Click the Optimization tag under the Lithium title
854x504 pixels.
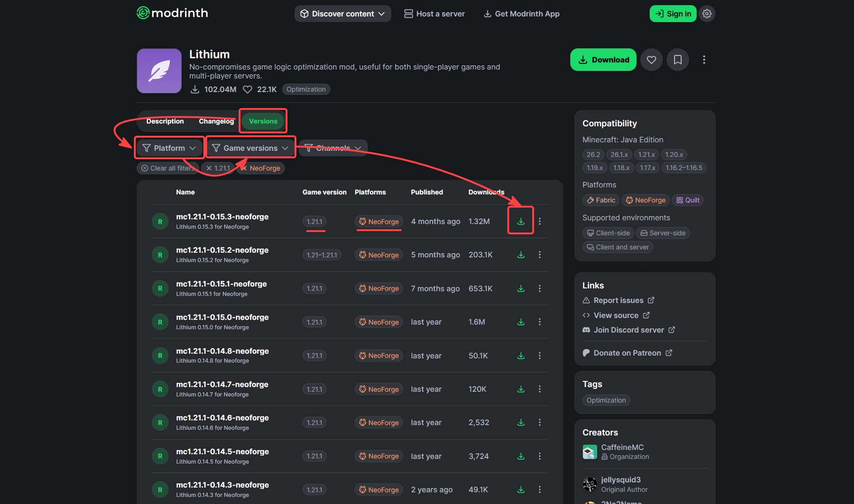[x=306, y=89]
